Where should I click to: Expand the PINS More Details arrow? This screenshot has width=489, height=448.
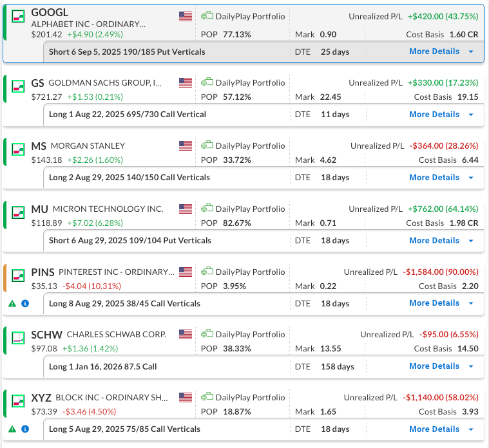coord(471,303)
